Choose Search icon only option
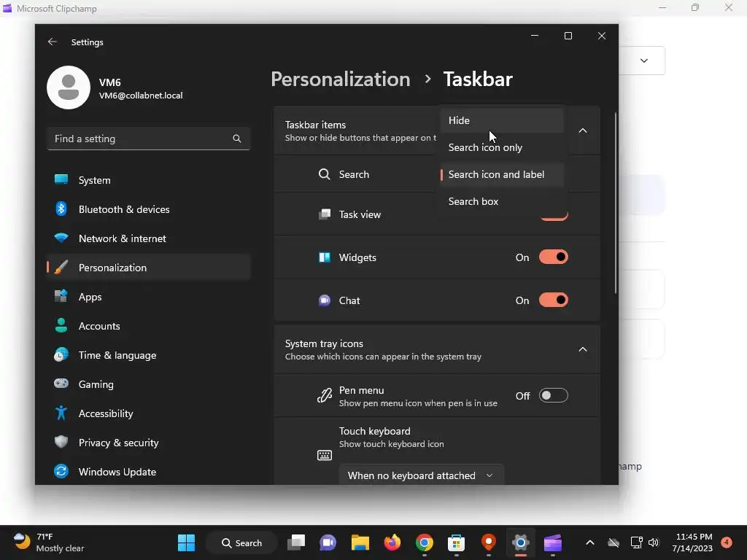Image resolution: width=747 pixels, height=560 pixels. (502, 147)
